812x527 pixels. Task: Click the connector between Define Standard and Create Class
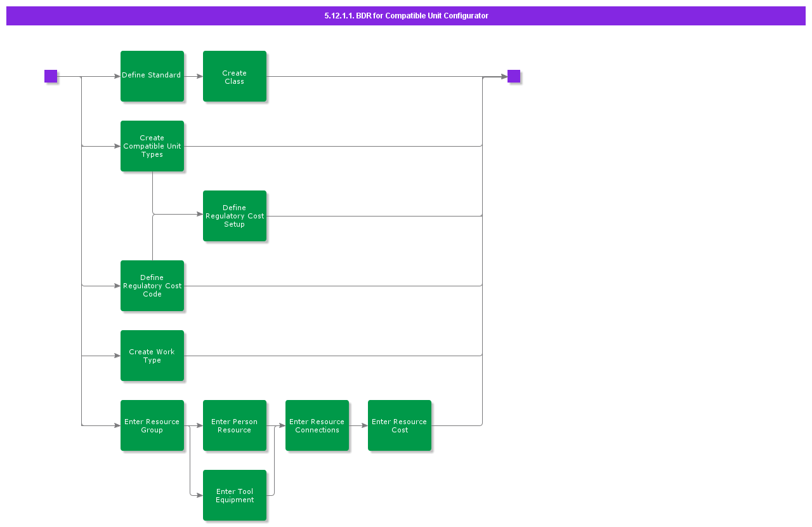click(193, 76)
